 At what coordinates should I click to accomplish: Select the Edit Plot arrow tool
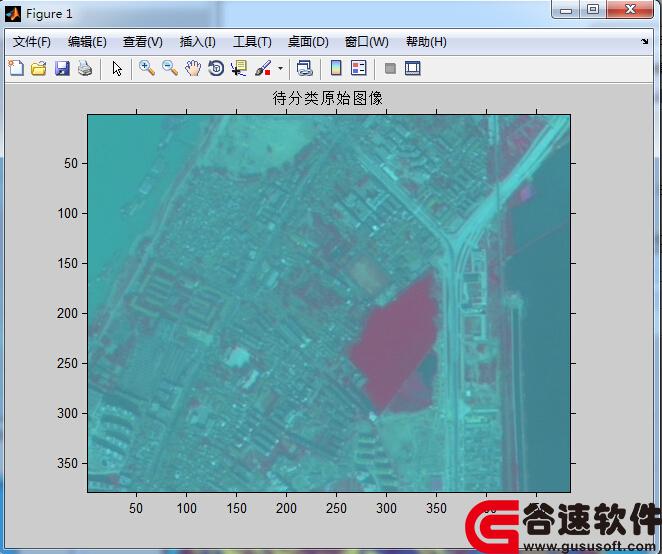(117, 68)
